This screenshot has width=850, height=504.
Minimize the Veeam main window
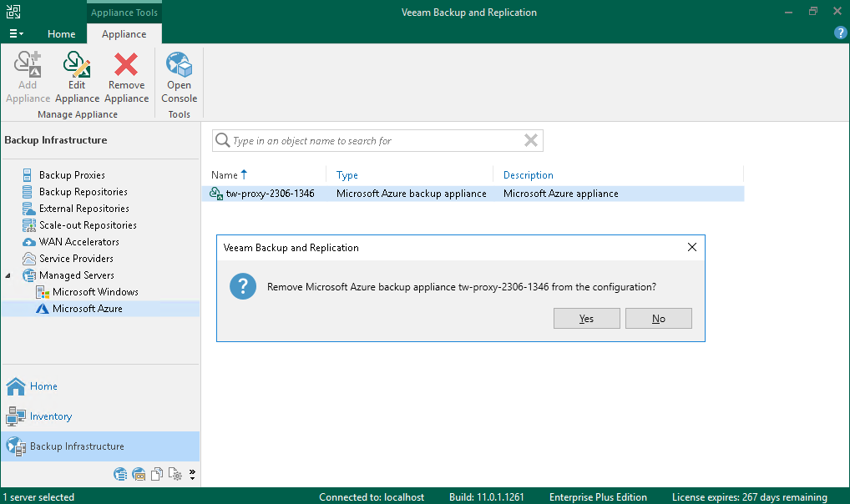(x=789, y=12)
